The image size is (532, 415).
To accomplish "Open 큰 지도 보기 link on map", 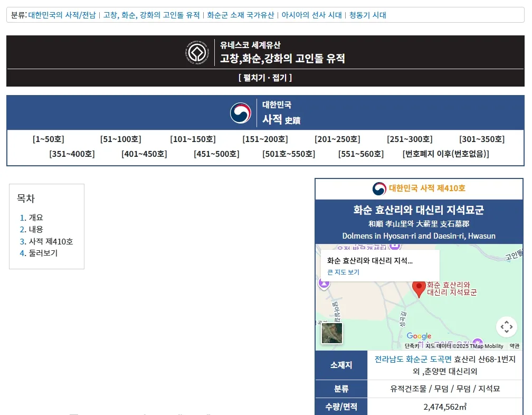I will 343,272.
